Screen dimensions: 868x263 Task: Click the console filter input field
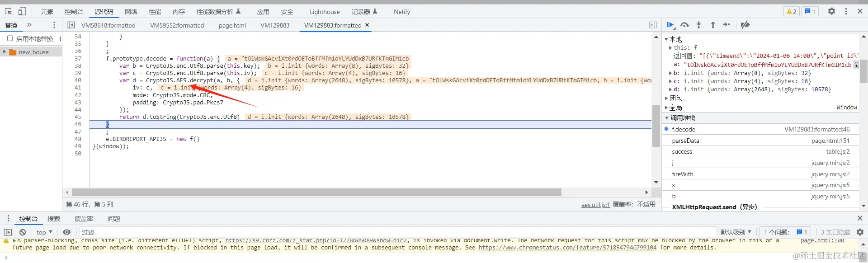[398, 232]
